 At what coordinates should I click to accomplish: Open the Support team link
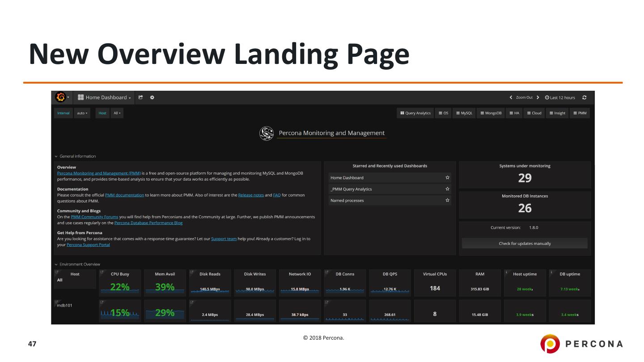click(x=224, y=239)
